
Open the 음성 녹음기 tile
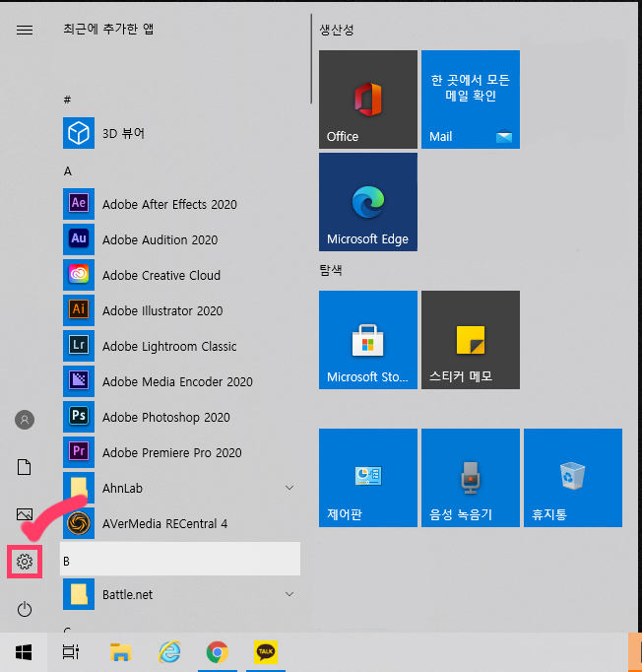pyautogui.click(x=471, y=478)
